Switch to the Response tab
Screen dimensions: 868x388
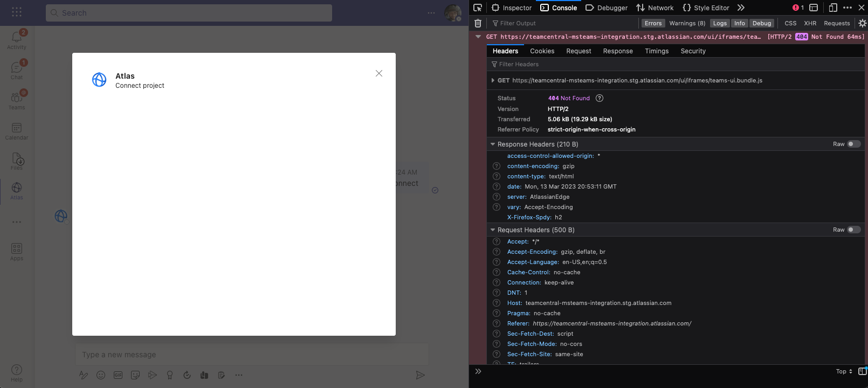pyautogui.click(x=618, y=51)
